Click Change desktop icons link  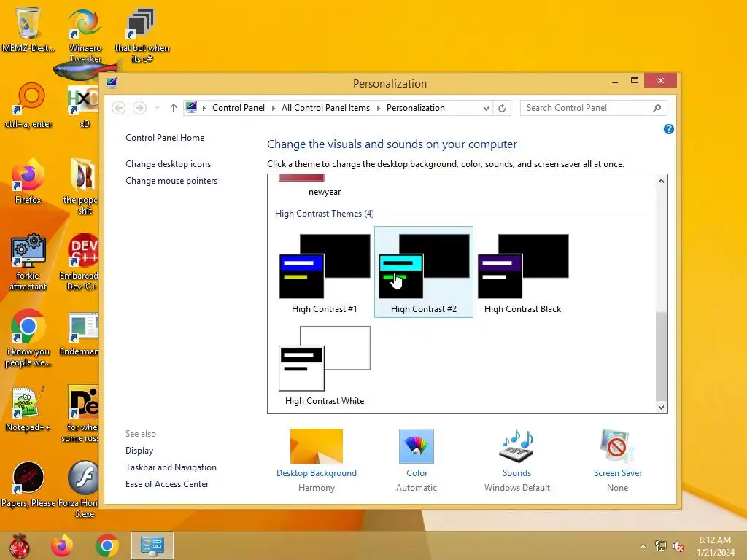pos(169,164)
